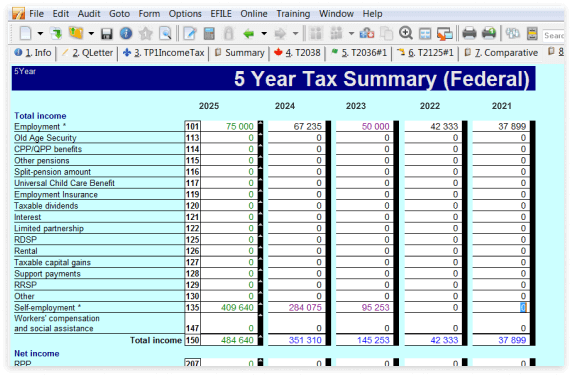Expand the open folder dropdown arrow
The image size is (572, 376).
click(91, 34)
